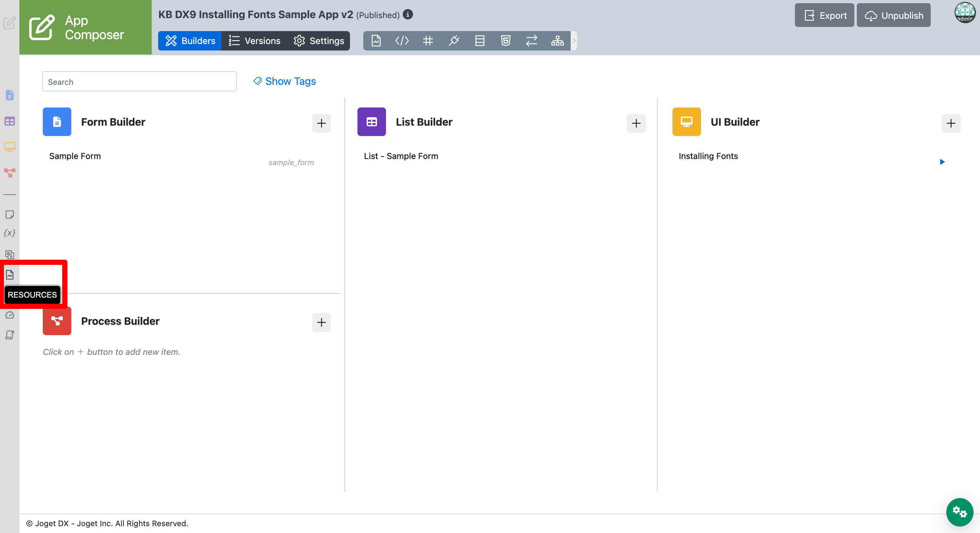Click the app title KB DX9 Installing Fonts
This screenshot has width=980, height=533.
pyautogui.click(x=256, y=15)
